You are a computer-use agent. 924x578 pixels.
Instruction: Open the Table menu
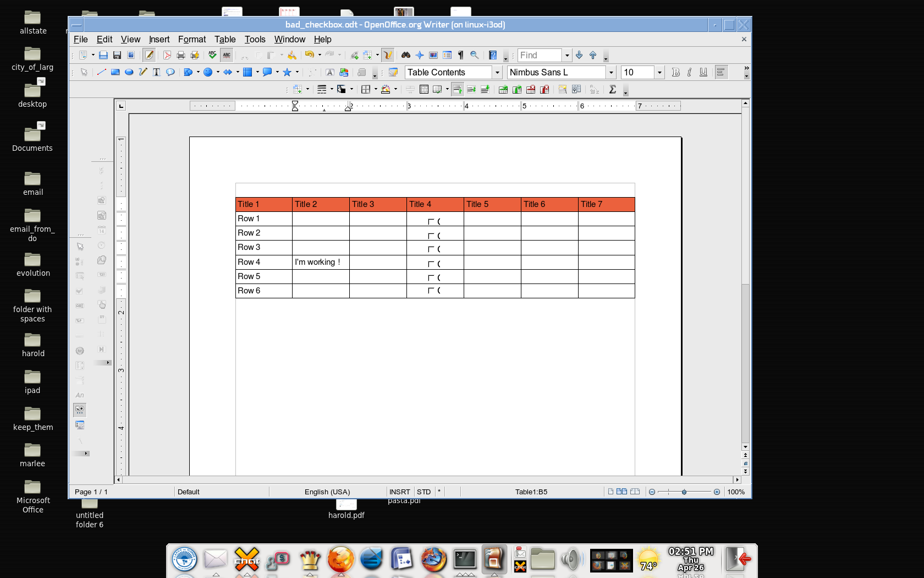pos(224,39)
